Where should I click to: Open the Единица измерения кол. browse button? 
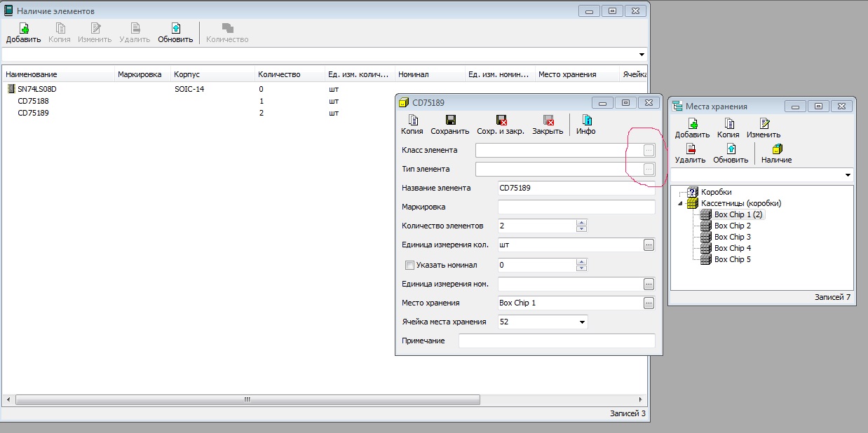649,245
